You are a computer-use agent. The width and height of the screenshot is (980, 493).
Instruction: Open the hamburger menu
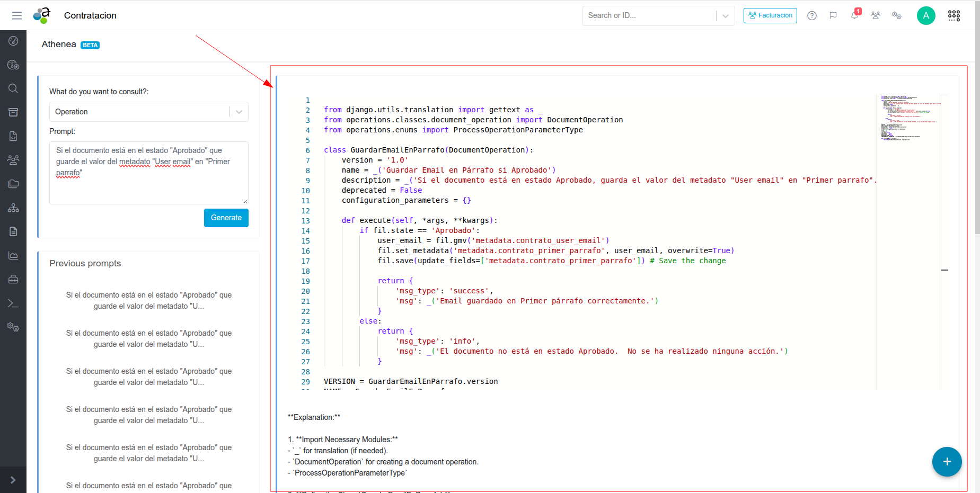tap(17, 15)
